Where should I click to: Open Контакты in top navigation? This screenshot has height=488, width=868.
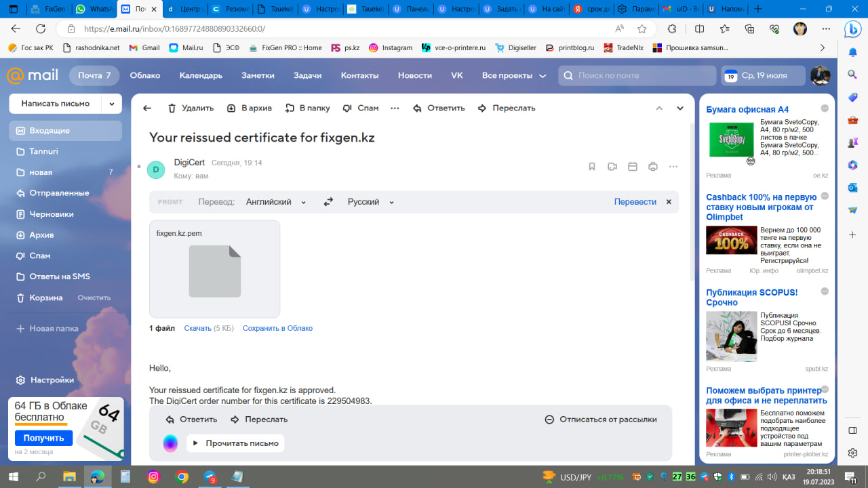(359, 75)
